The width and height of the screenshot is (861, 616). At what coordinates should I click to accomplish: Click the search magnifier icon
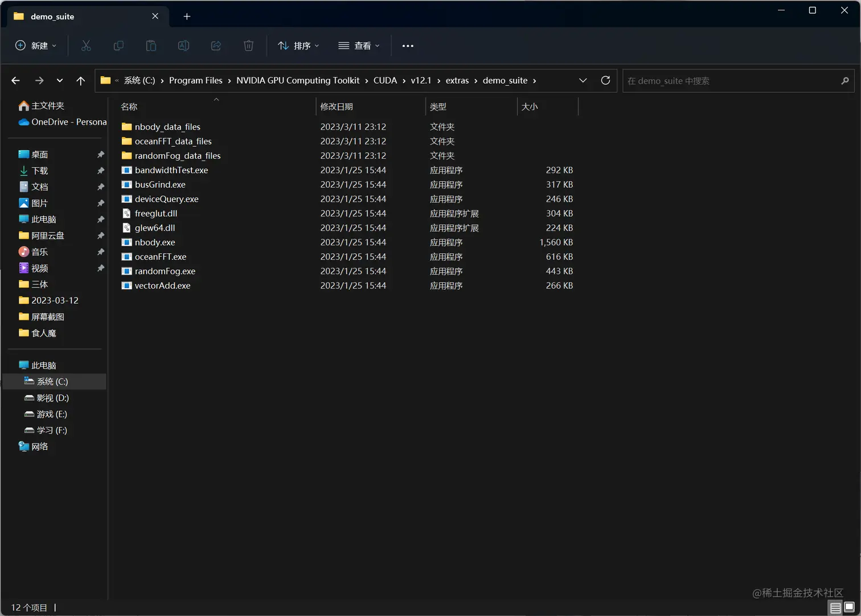click(844, 81)
